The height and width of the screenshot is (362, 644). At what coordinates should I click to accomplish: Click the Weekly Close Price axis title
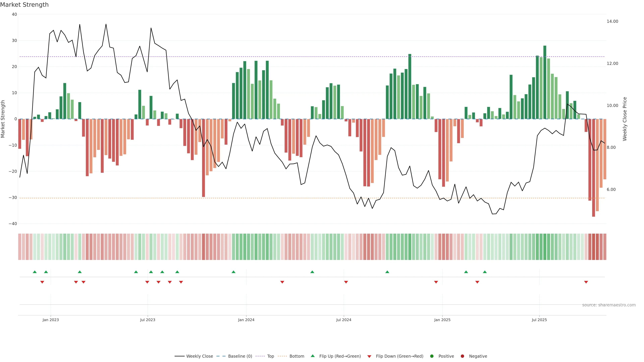[625, 119]
